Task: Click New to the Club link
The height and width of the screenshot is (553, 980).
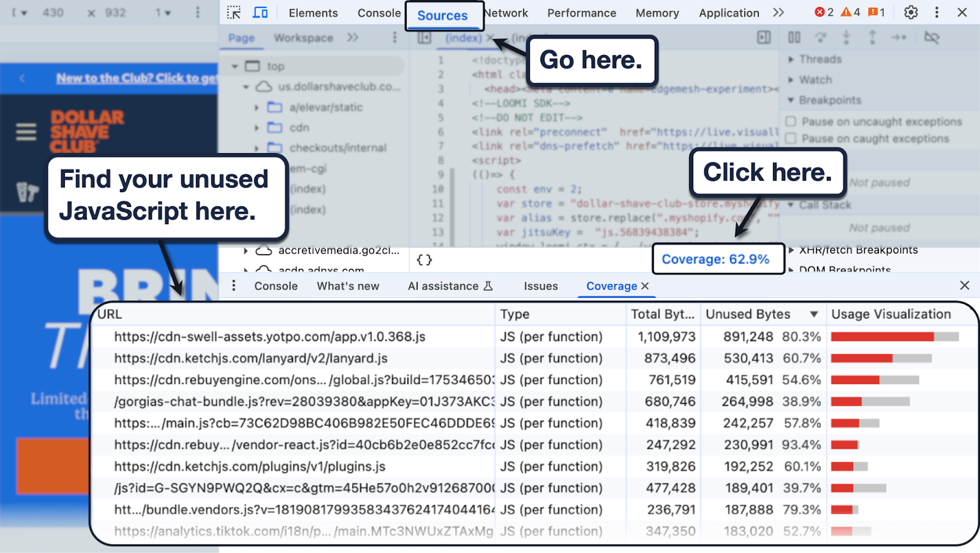Action: [137, 78]
